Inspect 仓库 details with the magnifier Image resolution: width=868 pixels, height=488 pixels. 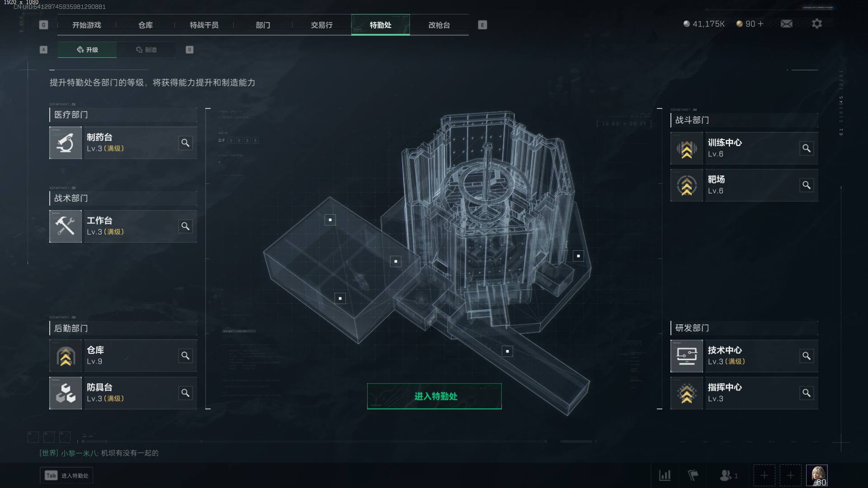coord(185,356)
